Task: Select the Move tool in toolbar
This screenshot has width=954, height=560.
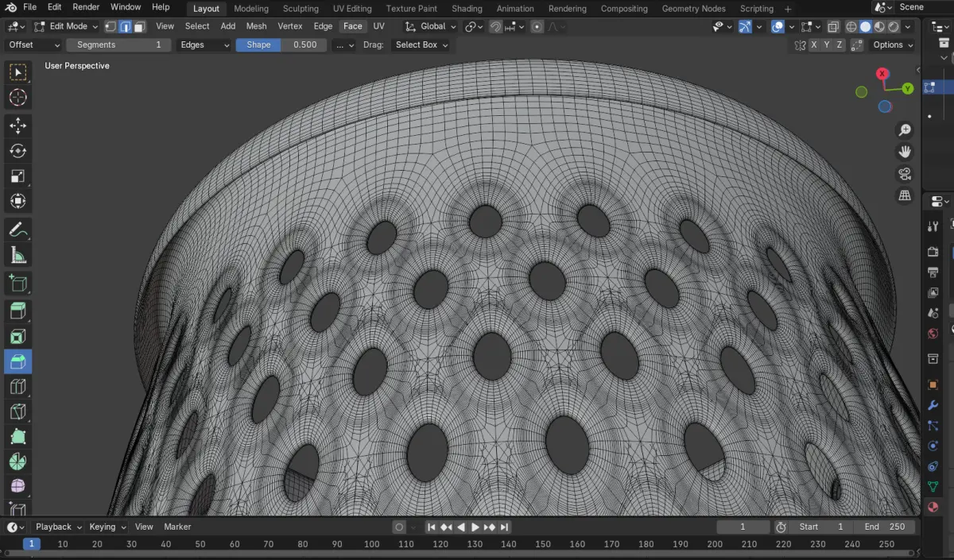Action: [17, 126]
